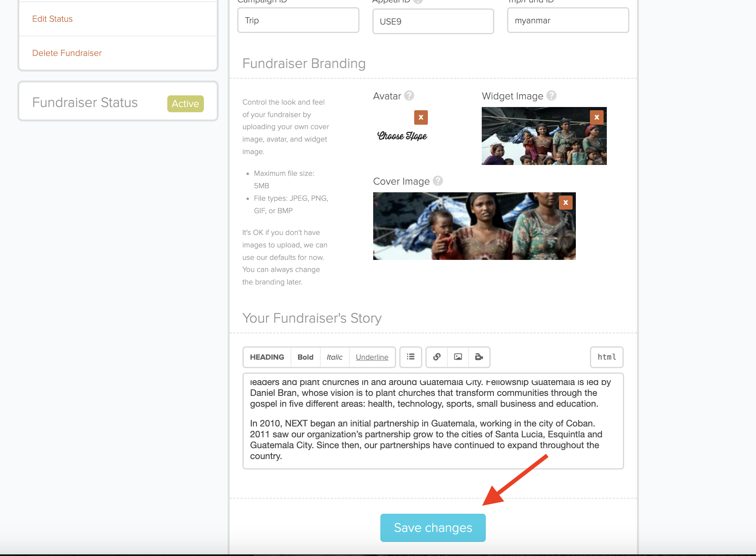
Task: Click the "Your Fundraiser's Story" heading
Action: click(312, 318)
